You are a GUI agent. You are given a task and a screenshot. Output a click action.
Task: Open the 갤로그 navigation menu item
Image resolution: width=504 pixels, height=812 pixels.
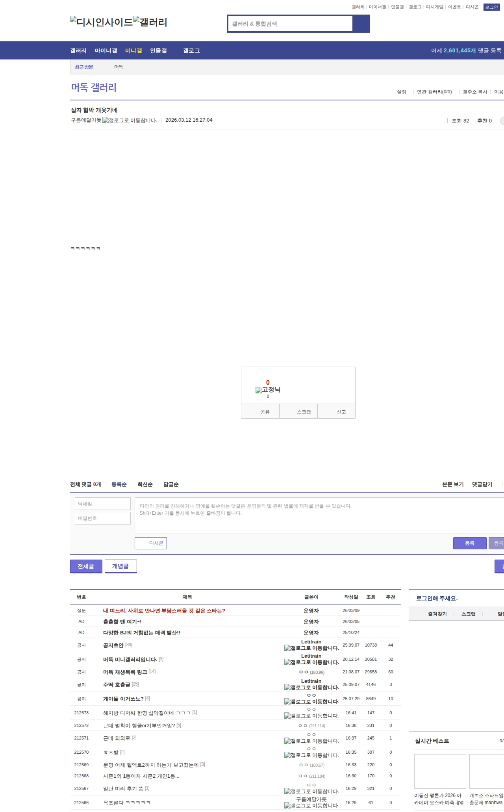click(191, 51)
